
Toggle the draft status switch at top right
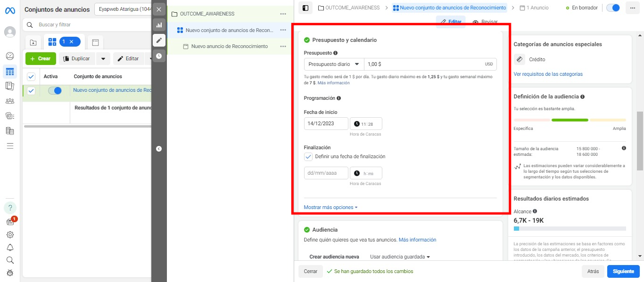point(613,8)
